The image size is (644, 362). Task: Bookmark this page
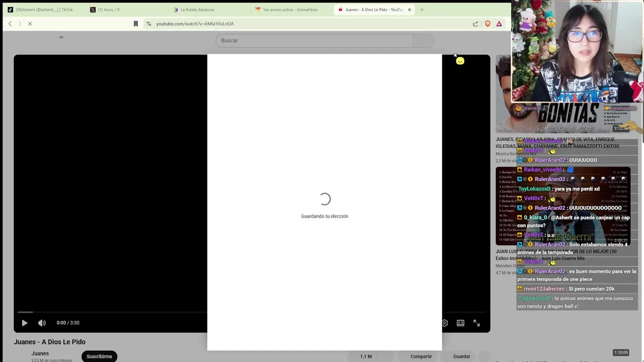[136, 24]
